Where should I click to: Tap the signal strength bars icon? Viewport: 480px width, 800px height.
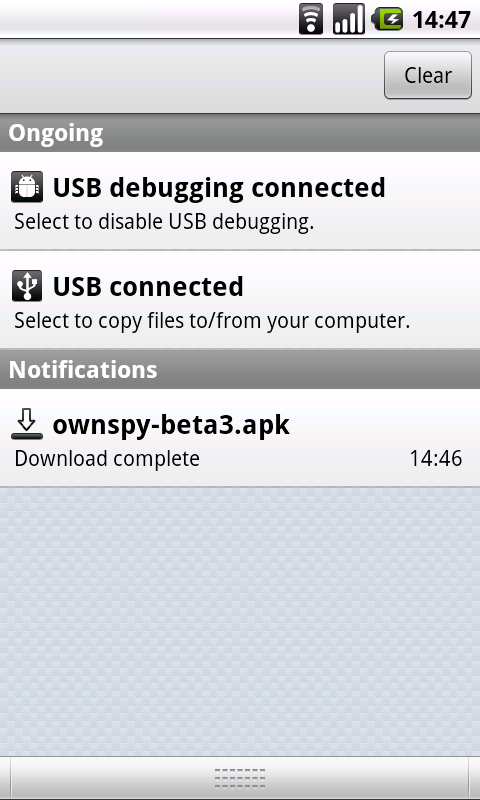[348, 20]
